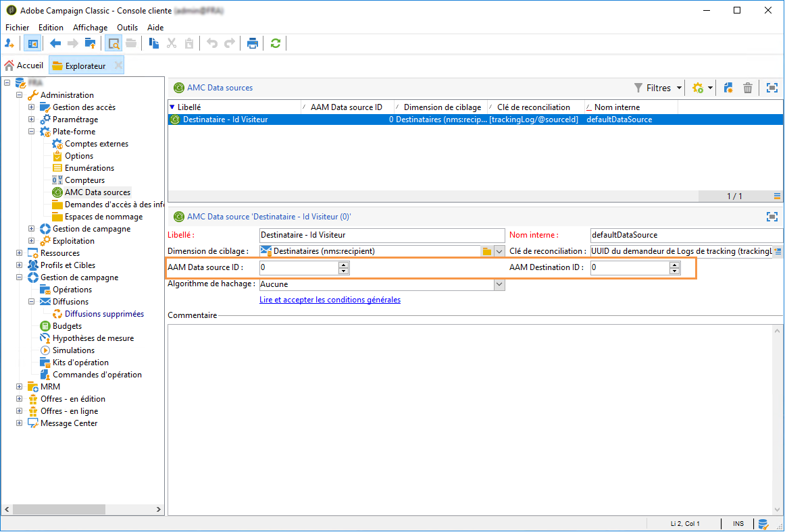The width and height of the screenshot is (785, 532).
Task: Click the search-in-list magnifier icon
Action: point(113,43)
